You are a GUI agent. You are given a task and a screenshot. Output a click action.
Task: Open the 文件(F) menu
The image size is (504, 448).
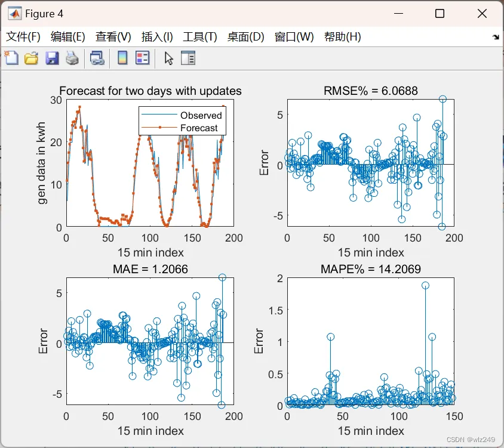tap(23, 36)
